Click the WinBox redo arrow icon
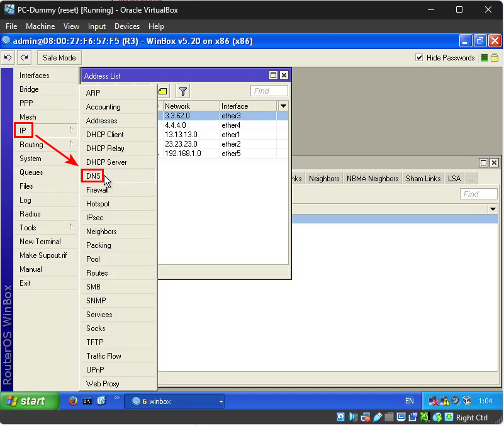Image resolution: width=504 pixels, height=426 pixels. tap(24, 57)
